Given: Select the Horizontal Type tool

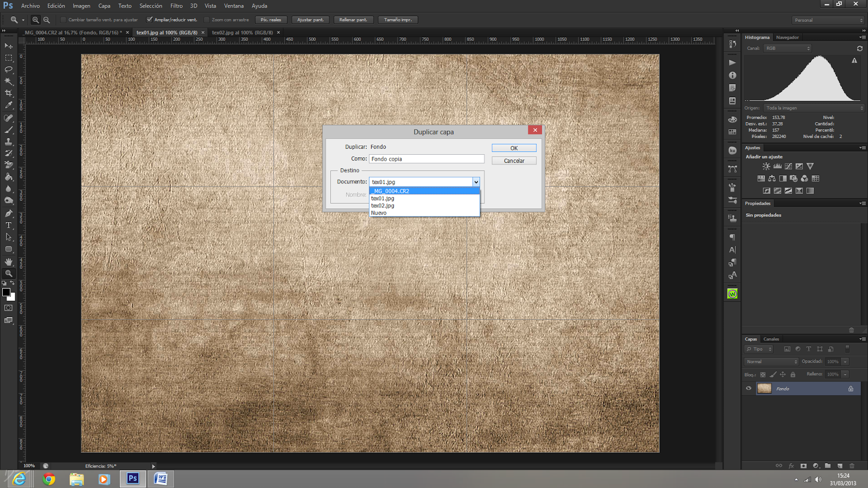Looking at the screenshot, I should click(x=9, y=225).
